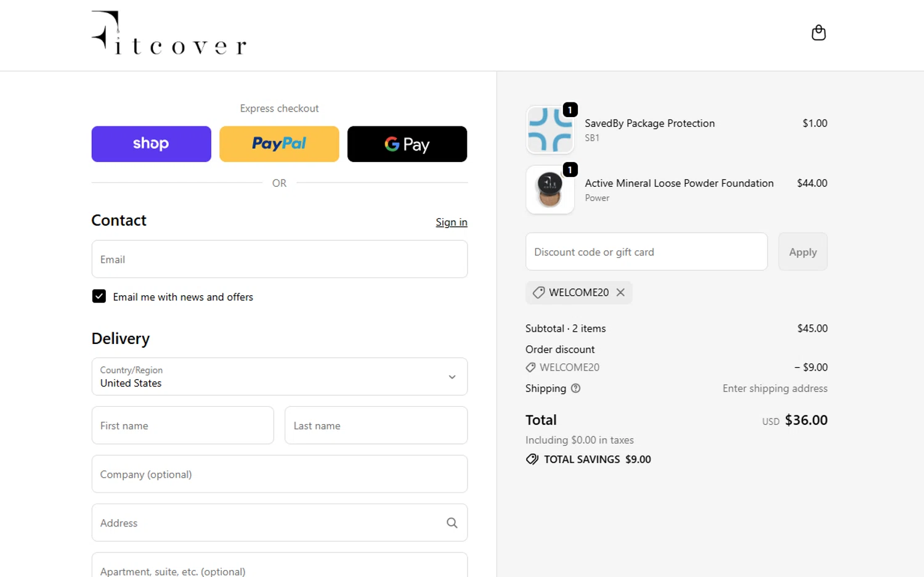Uncheck Email me with news and offers
924x577 pixels.
coord(99,297)
